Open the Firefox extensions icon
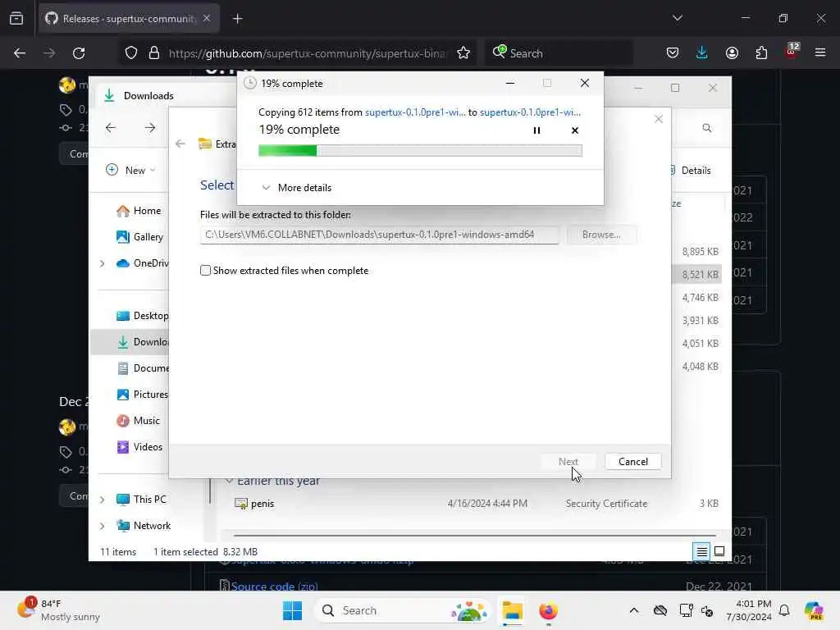The height and width of the screenshot is (630, 840). pyautogui.click(x=761, y=53)
